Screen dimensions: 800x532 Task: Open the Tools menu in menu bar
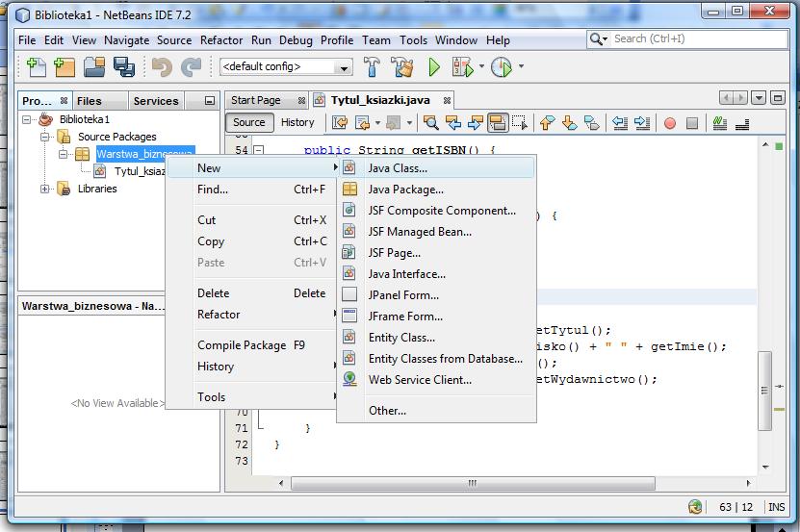[413, 40]
